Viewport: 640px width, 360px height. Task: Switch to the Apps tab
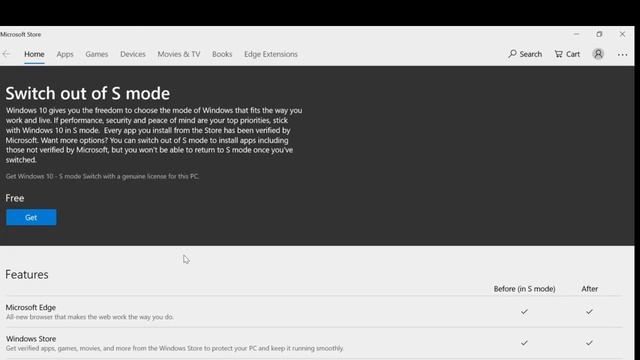pos(65,54)
